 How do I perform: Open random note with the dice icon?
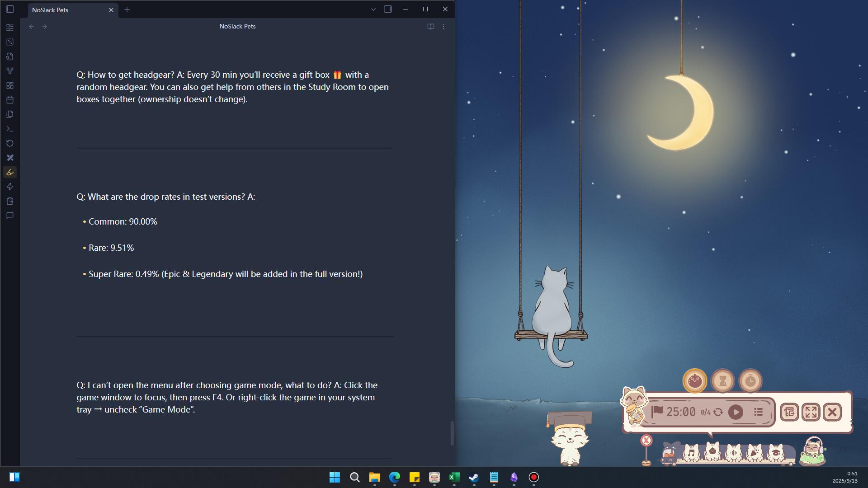(10, 42)
